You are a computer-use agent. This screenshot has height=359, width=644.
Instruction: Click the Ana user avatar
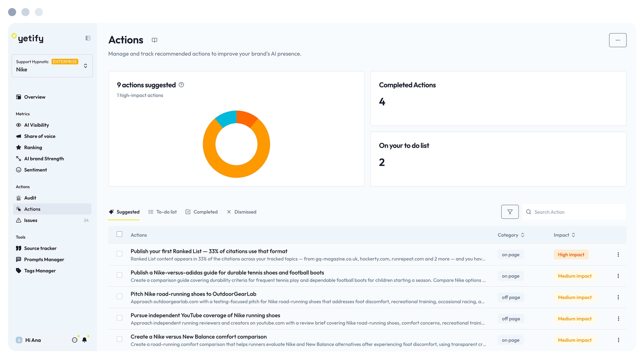(x=19, y=340)
